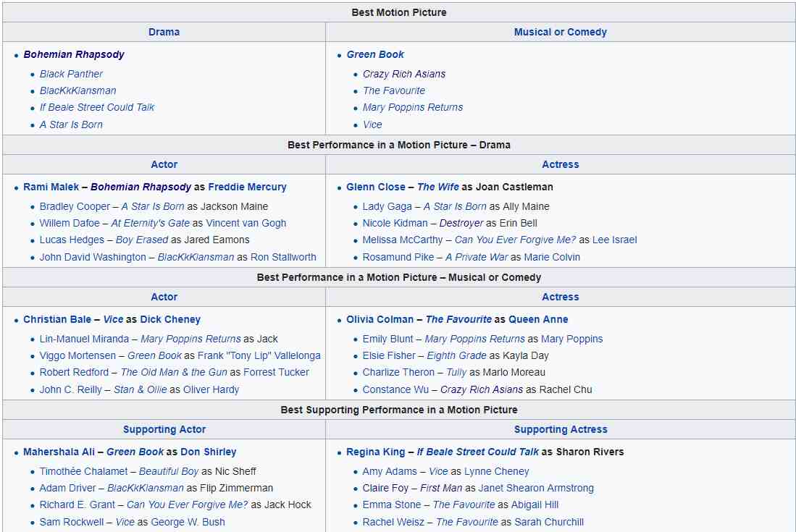Click the Dick Cheney link
This screenshot has width=796, height=532.
coord(170,319)
